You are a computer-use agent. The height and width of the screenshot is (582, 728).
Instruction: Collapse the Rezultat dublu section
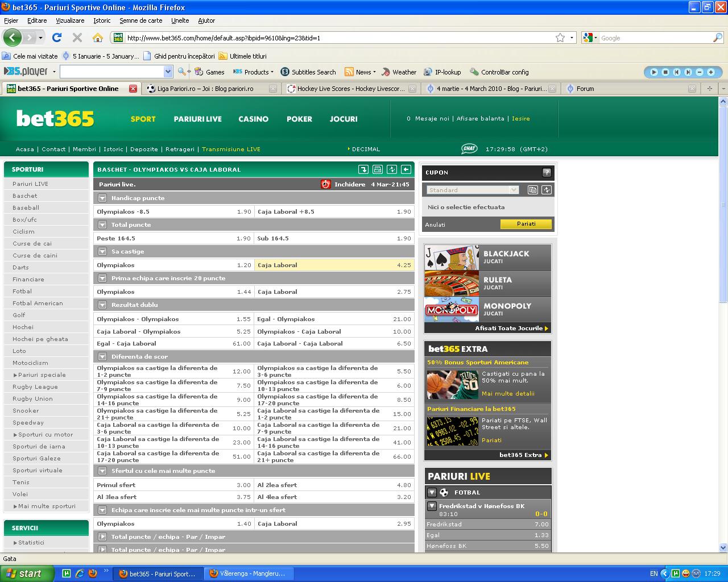102,305
